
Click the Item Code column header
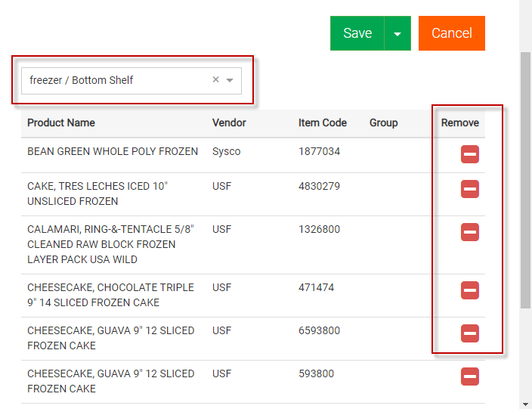[x=323, y=122]
